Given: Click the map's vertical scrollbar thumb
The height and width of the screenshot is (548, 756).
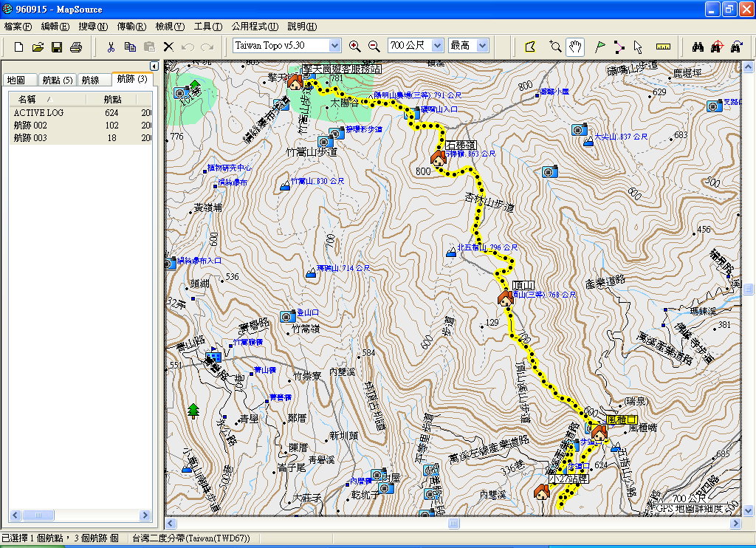Looking at the screenshot, I should click(x=749, y=289).
